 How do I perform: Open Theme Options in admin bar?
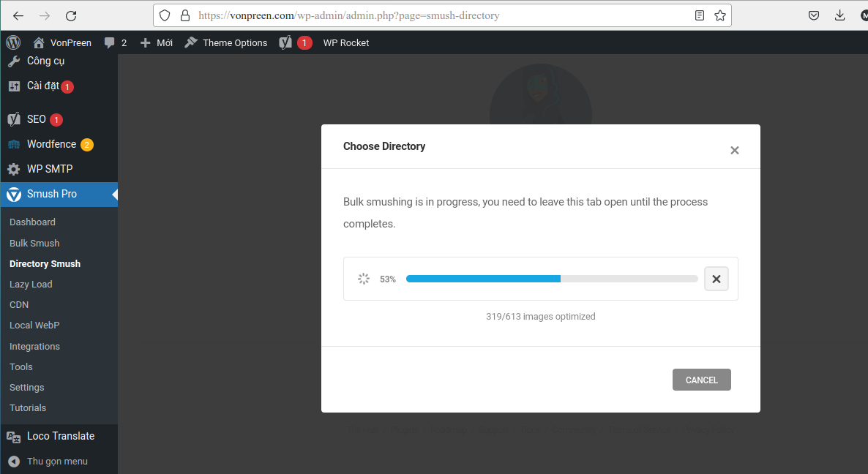pos(226,42)
